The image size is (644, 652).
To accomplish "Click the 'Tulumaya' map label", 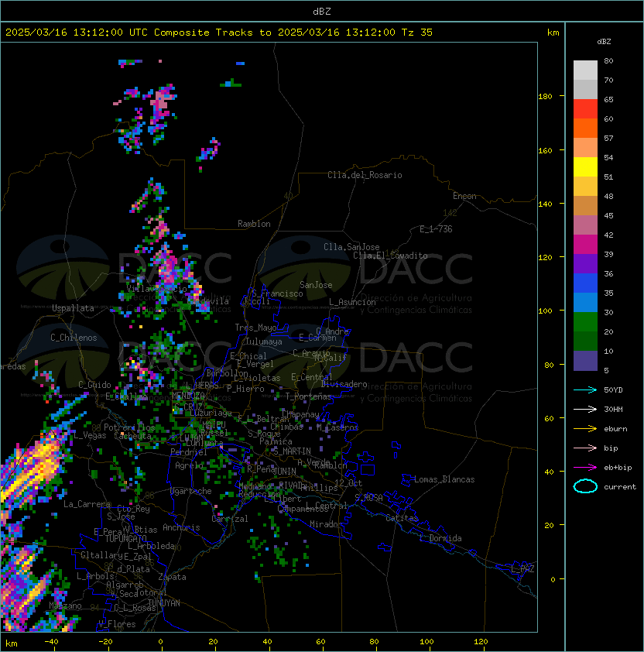I will pos(264,341).
